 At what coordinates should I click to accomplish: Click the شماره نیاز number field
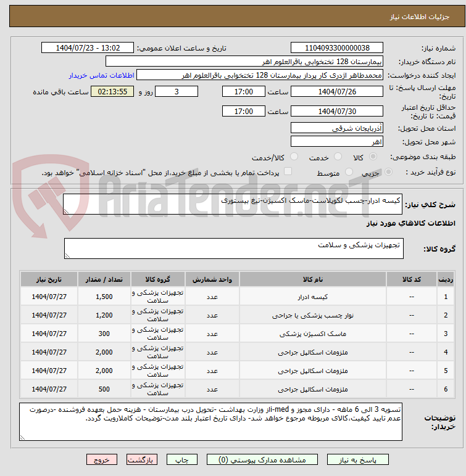(x=337, y=47)
